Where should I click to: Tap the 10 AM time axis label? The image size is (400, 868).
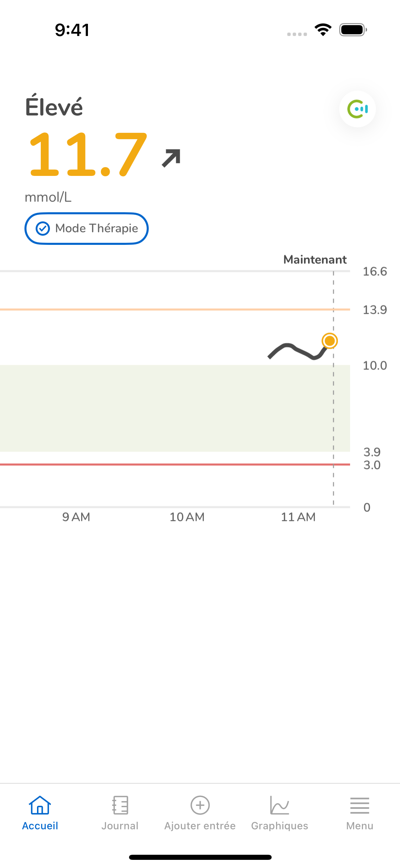pyautogui.click(x=187, y=517)
